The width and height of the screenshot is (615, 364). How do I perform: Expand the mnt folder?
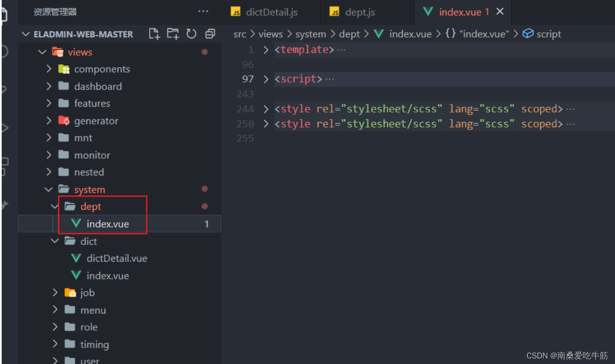point(49,138)
